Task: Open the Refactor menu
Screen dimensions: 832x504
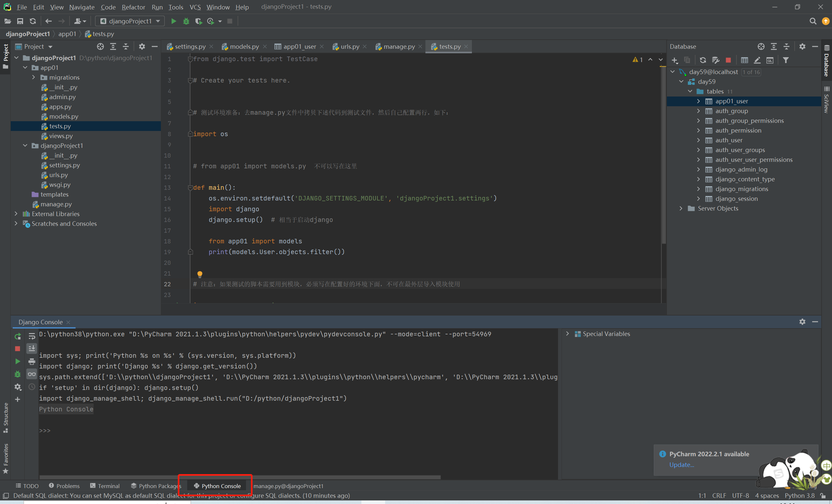Action: [x=133, y=7]
